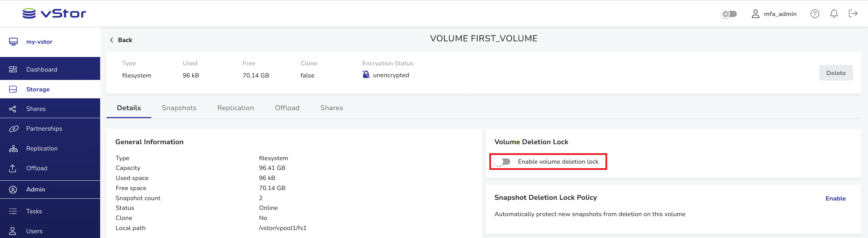This screenshot has height=238, width=868.
Task: Click the logout icon in header
Action: coord(853,14)
